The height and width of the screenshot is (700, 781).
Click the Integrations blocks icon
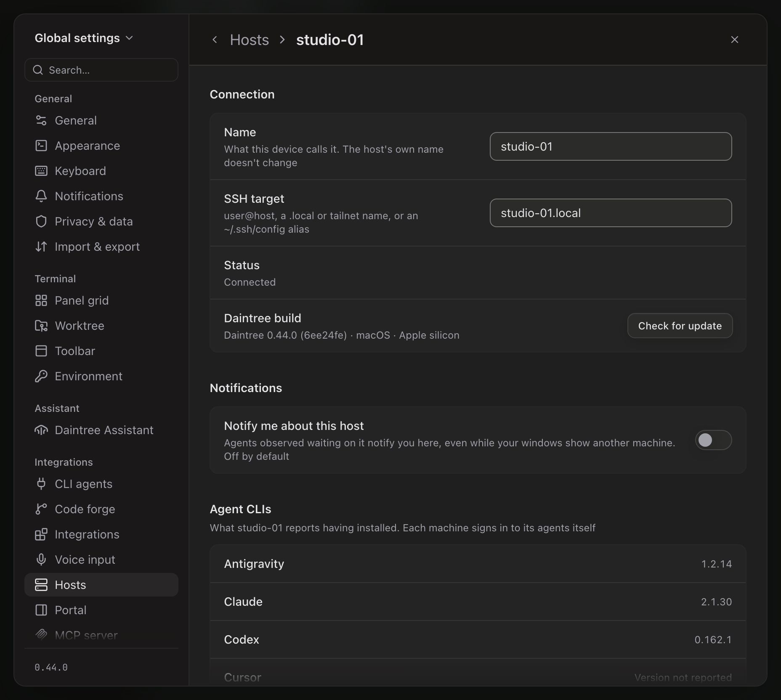pos(41,534)
